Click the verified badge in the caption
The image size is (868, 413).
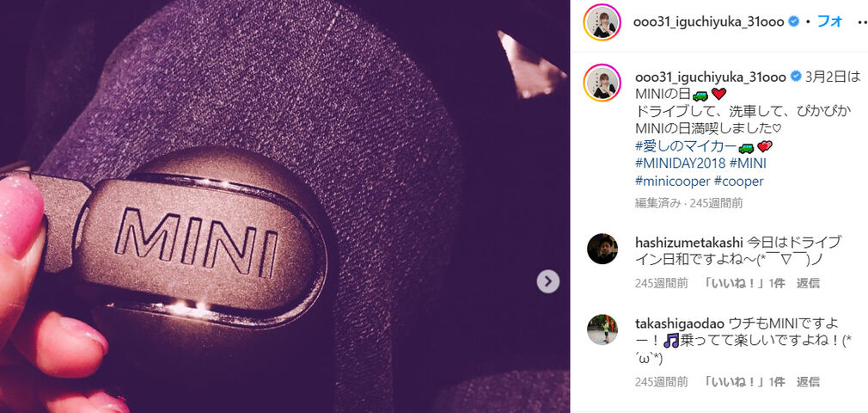[793, 77]
